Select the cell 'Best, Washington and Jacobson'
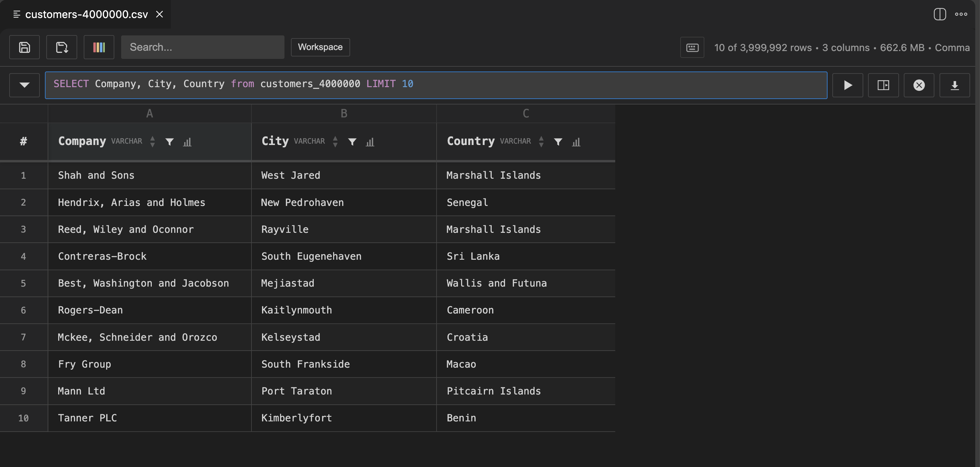 coord(149,284)
